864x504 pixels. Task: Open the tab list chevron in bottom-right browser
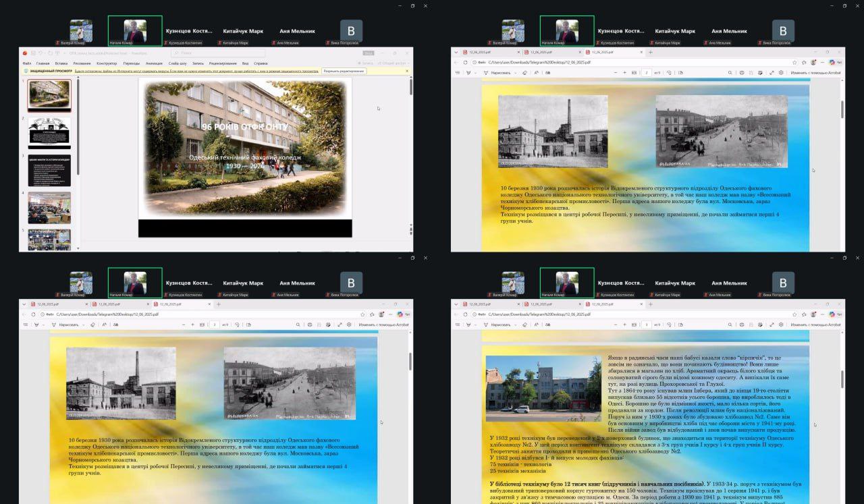click(455, 304)
